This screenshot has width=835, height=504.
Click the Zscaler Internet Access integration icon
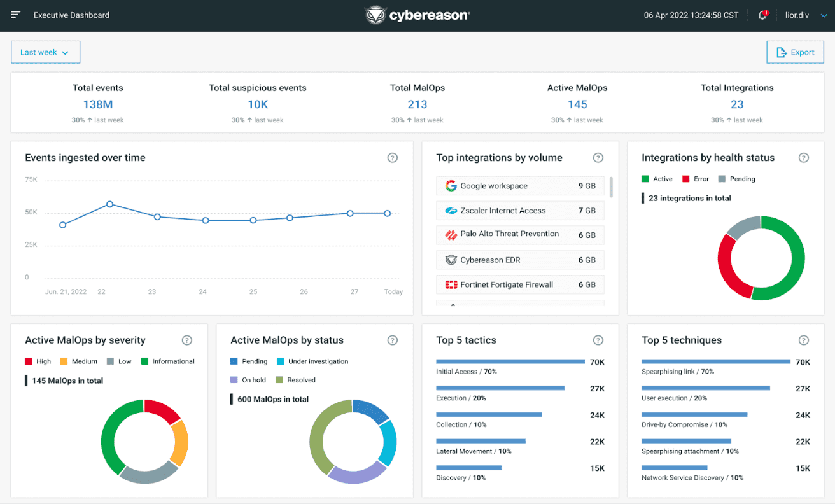point(451,210)
